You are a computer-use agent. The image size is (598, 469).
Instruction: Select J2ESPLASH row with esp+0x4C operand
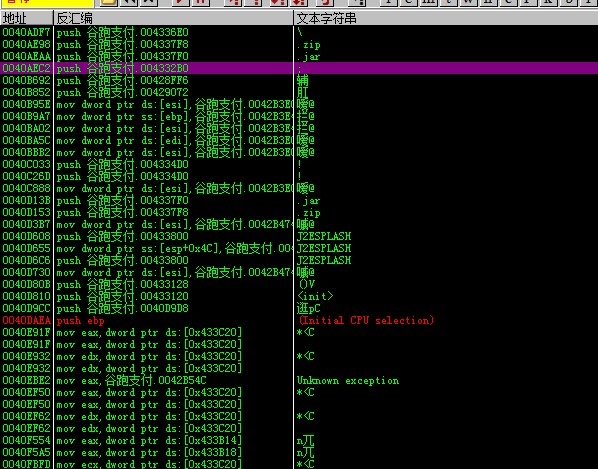tap(299, 248)
